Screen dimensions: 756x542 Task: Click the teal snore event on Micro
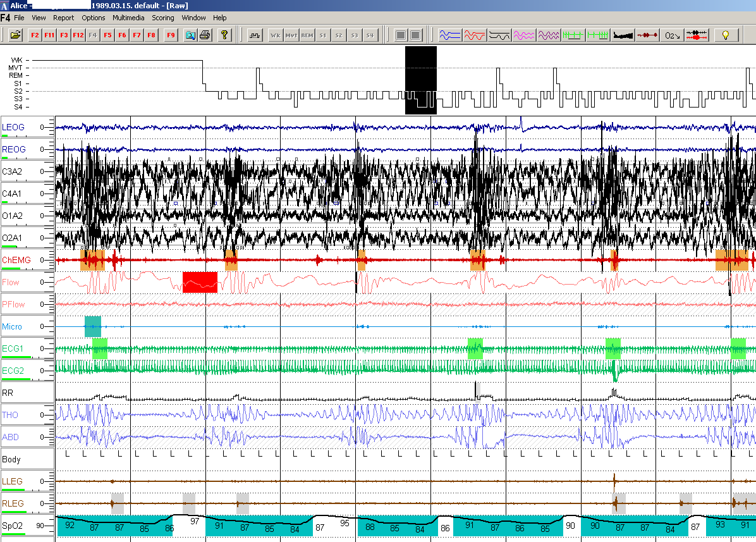tap(92, 326)
